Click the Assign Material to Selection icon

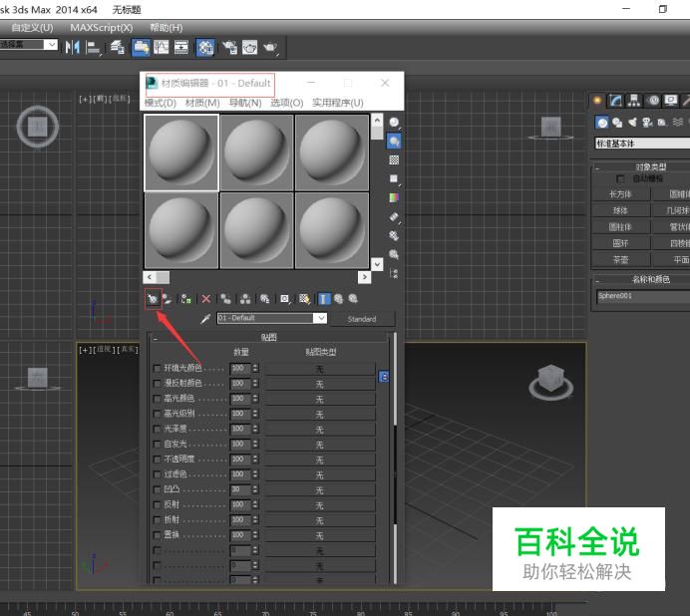(x=185, y=298)
